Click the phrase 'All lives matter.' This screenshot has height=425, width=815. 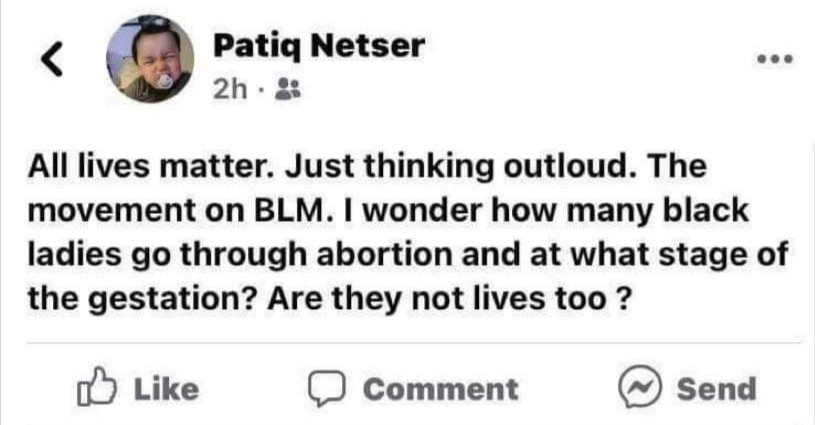click(151, 167)
